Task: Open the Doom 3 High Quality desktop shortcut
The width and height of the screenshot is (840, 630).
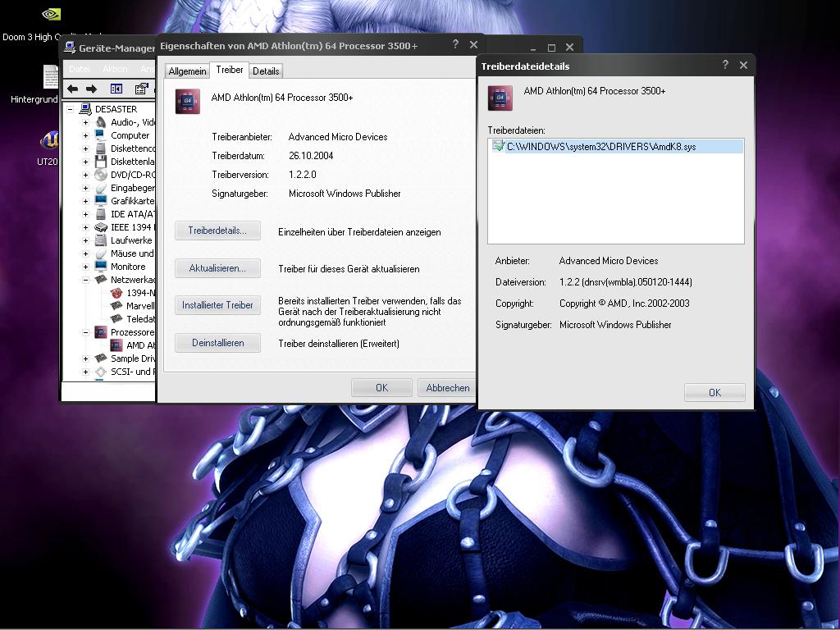Action: (x=51, y=14)
